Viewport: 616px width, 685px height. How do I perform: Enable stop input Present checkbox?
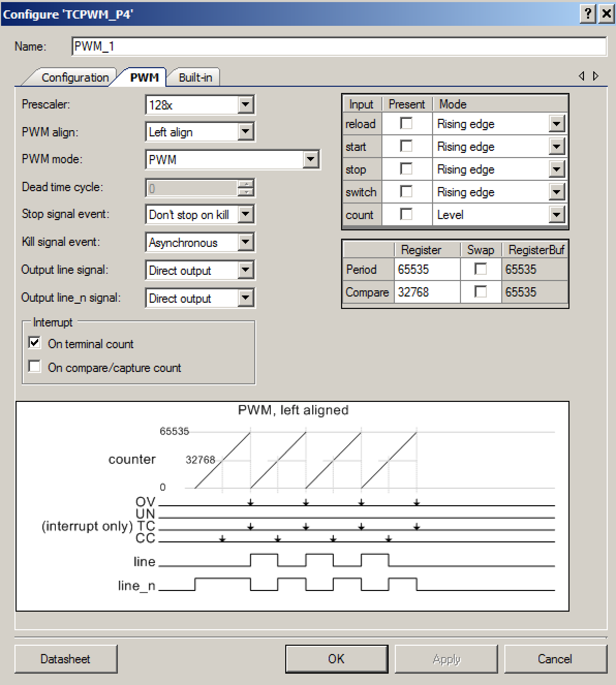pos(407,169)
